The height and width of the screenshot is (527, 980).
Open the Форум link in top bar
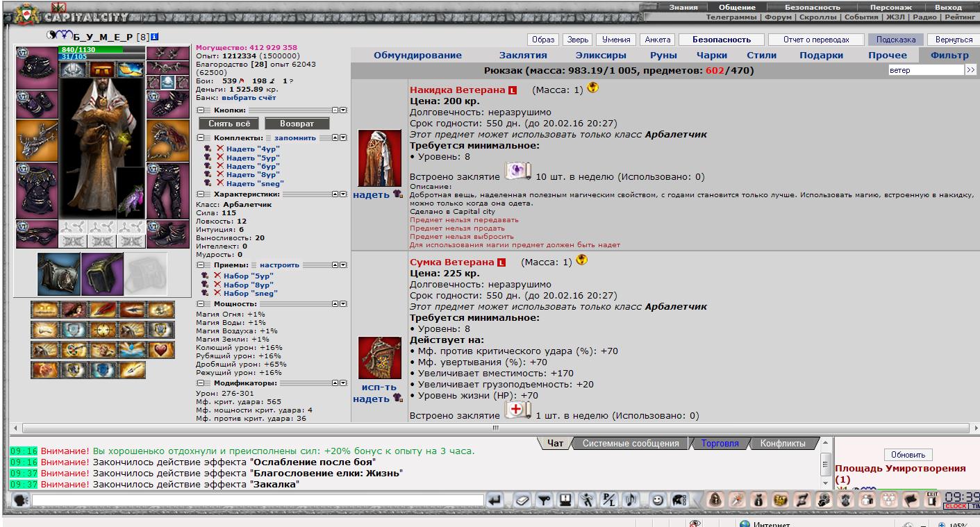point(779,16)
